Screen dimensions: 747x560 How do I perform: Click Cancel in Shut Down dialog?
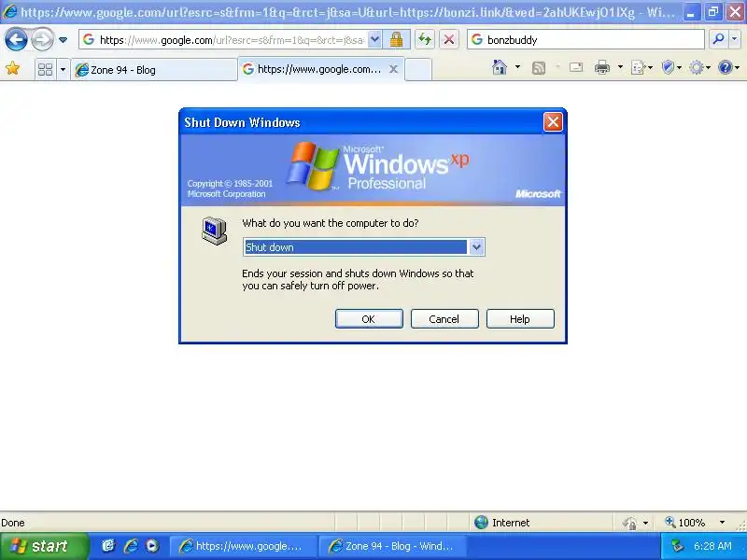click(444, 318)
